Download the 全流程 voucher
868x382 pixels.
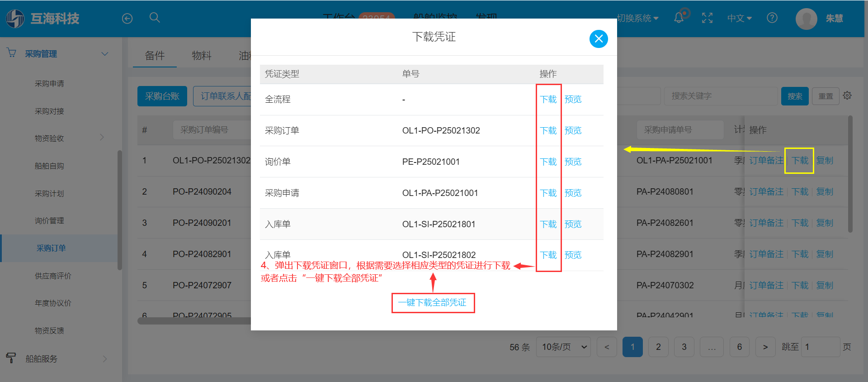(x=548, y=99)
